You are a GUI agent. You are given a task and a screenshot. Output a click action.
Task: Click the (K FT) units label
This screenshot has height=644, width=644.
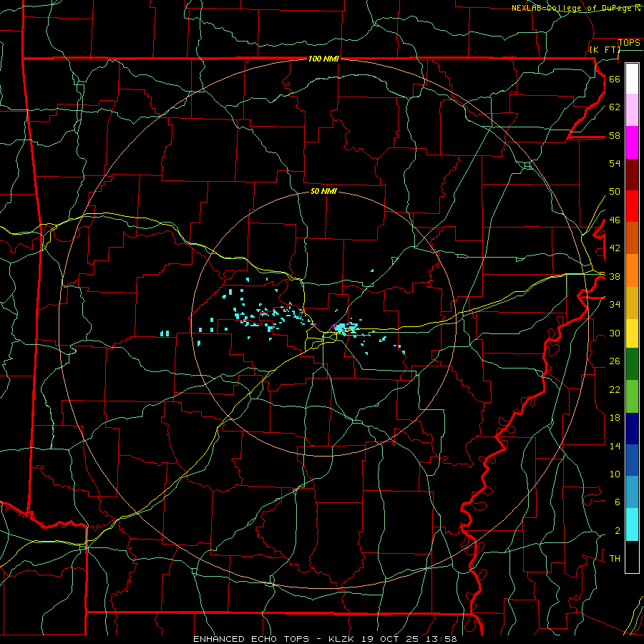(605, 50)
